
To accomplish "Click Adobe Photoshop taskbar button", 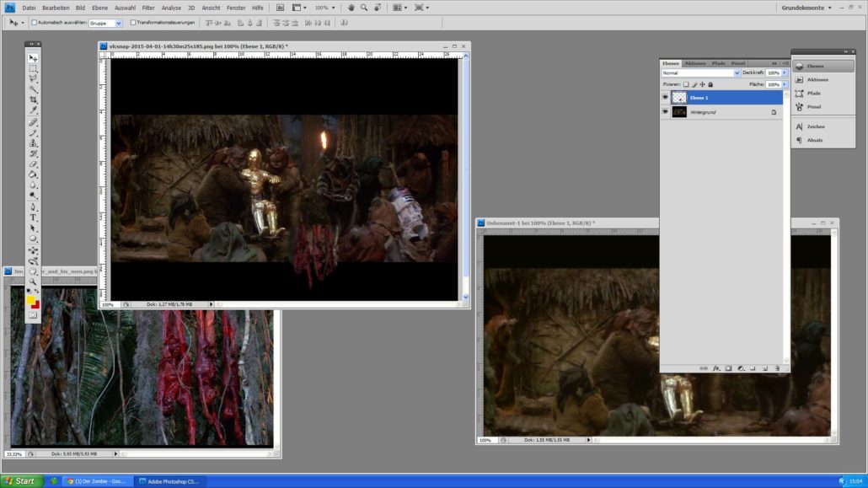I will tap(170, 481).
